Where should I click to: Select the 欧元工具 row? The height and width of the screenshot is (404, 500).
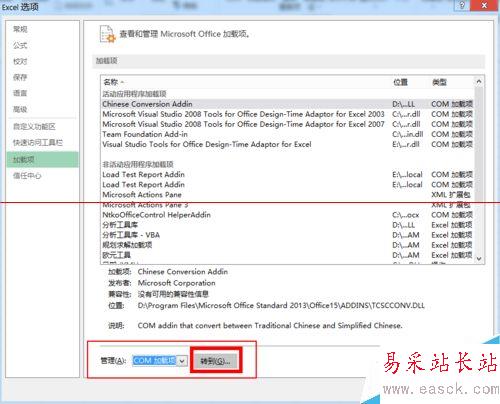pyautogui.click(x=288, y=255)
